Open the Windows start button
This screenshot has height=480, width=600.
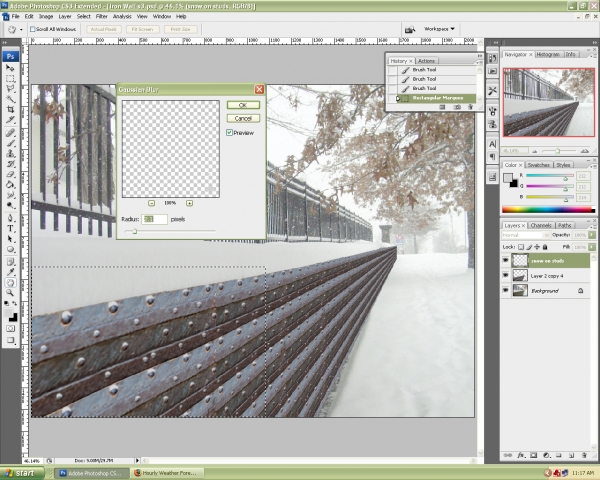(x=21, y=473)
